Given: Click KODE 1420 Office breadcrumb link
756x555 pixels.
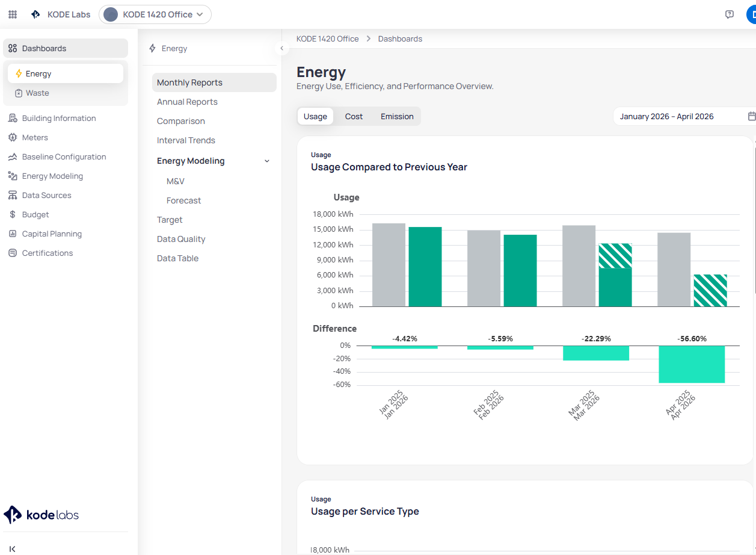Looking at the screenshot, I should pos(327,39).
